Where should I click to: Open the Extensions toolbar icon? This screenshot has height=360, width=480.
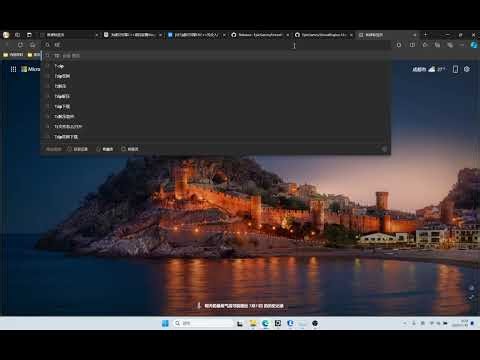click(x=399, y=45)
